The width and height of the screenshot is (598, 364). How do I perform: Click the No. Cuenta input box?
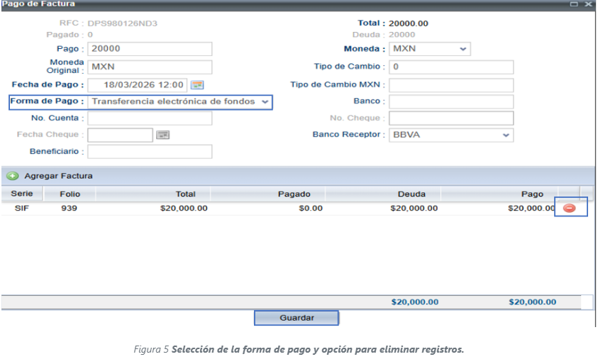pyautogui.click(x=150, y=118)
